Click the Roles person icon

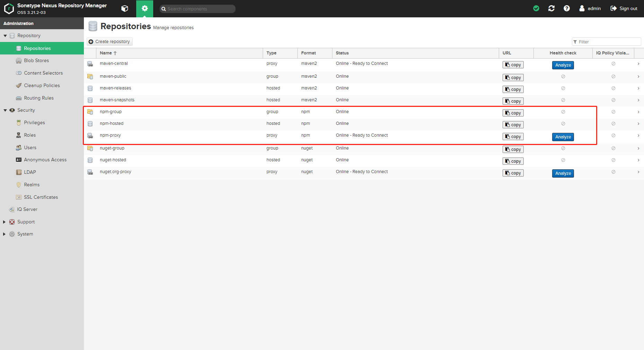19,135
